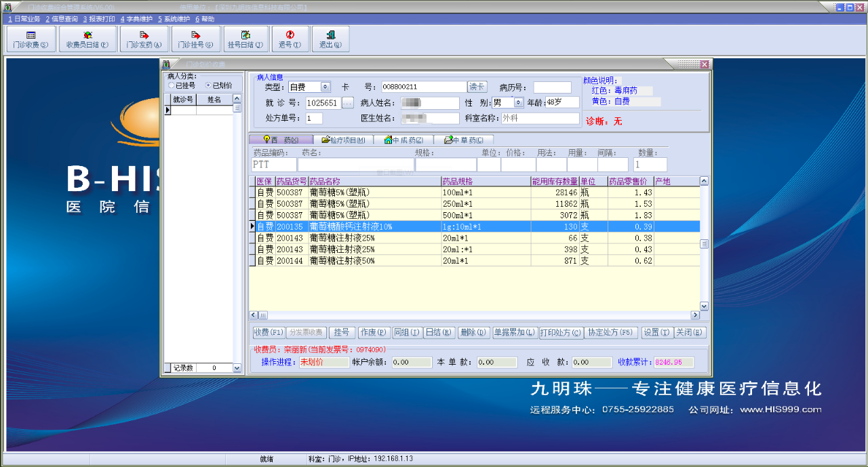
Task: Click the drug table vertical scrollbar up arrow
Action: coord(704,181)
